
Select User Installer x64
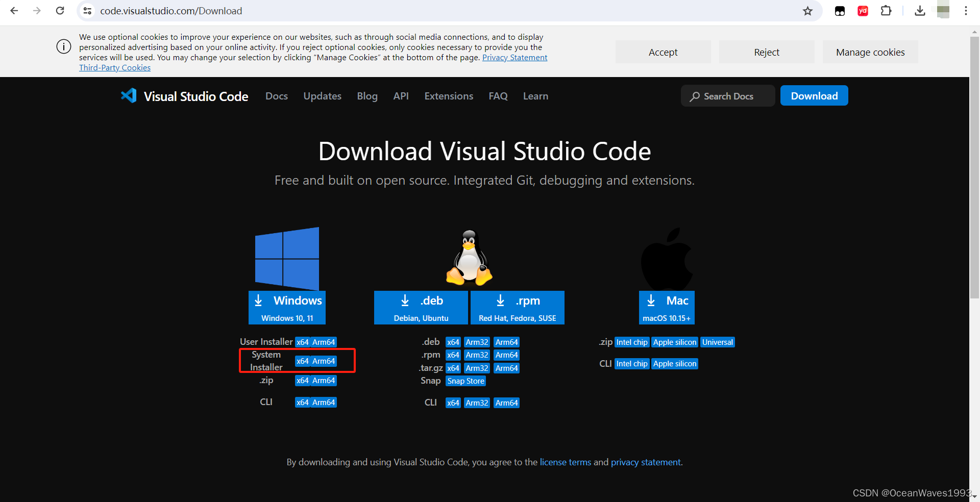[x=303, y=342]
